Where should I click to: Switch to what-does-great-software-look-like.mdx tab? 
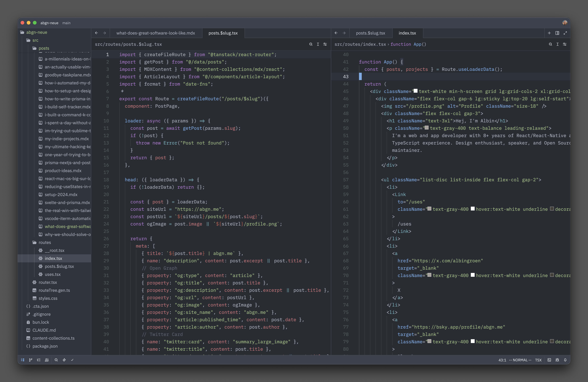pos(156,33)
